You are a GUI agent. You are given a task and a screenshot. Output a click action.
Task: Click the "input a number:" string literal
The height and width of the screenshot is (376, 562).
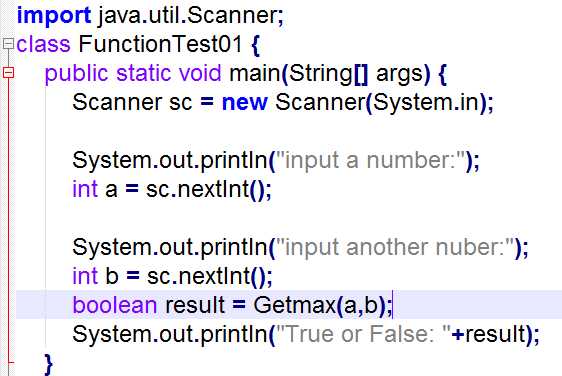click(371, 160)
